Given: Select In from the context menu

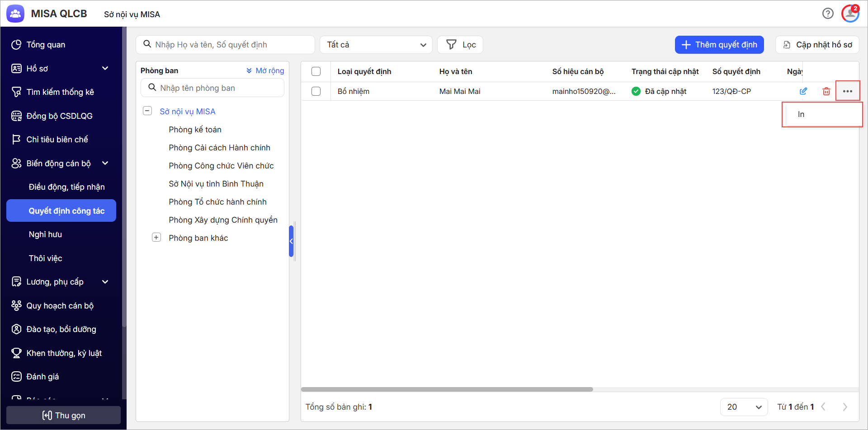Looking at the screenshot, I should 801,114.
